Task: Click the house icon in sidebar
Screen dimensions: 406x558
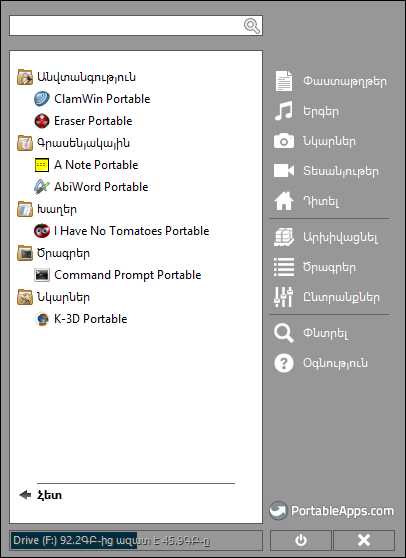Action: 284,201
